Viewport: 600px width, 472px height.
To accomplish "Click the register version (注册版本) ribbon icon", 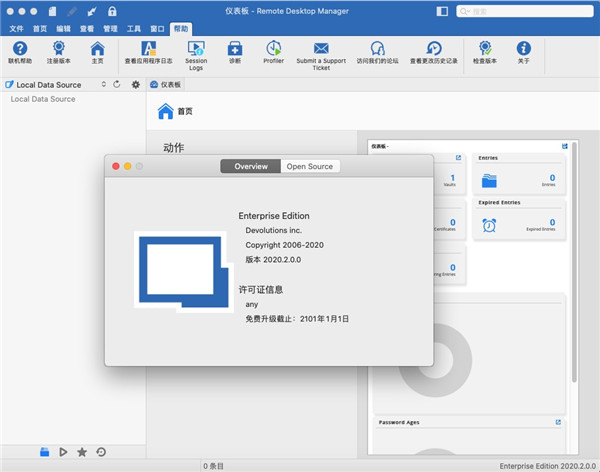I will pos(59,52).
